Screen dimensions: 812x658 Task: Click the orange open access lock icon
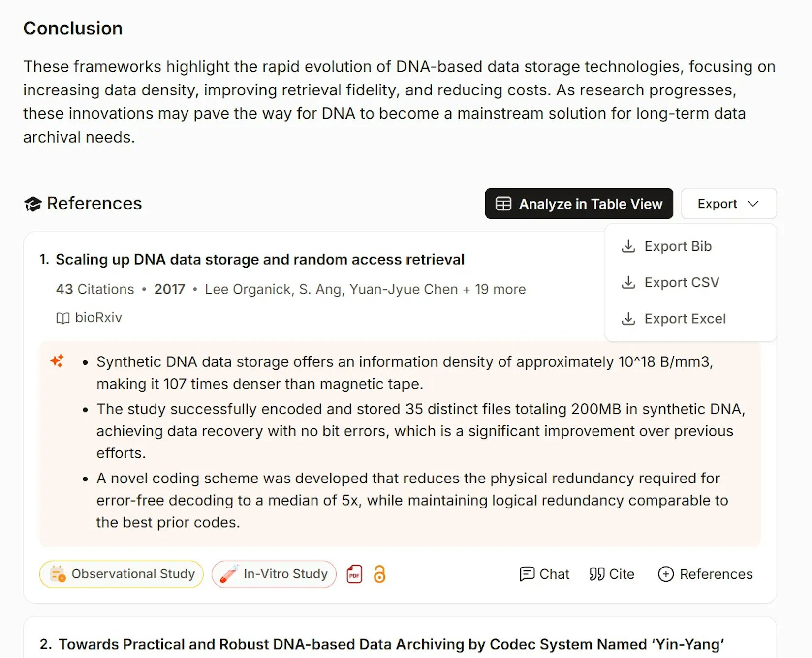pos(379,574)
